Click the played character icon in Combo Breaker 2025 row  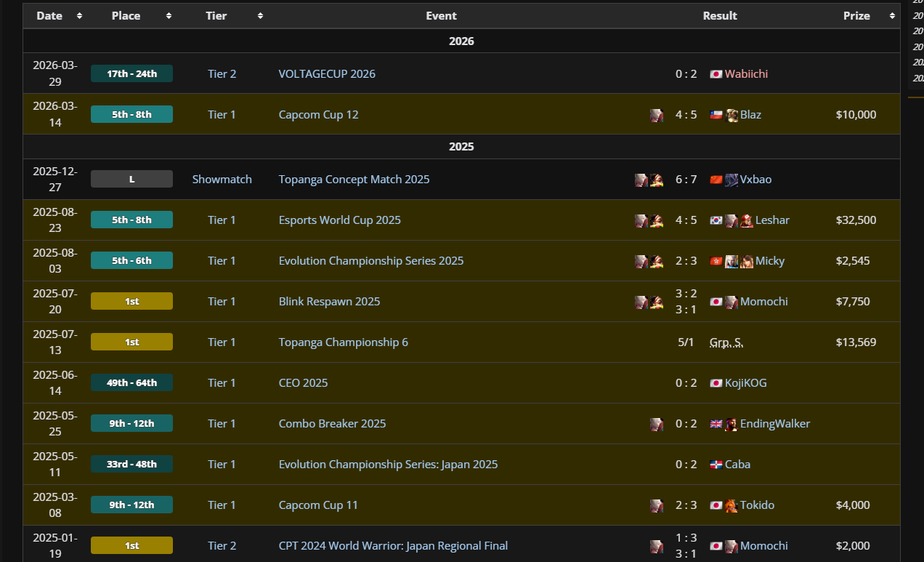(657, 424)
